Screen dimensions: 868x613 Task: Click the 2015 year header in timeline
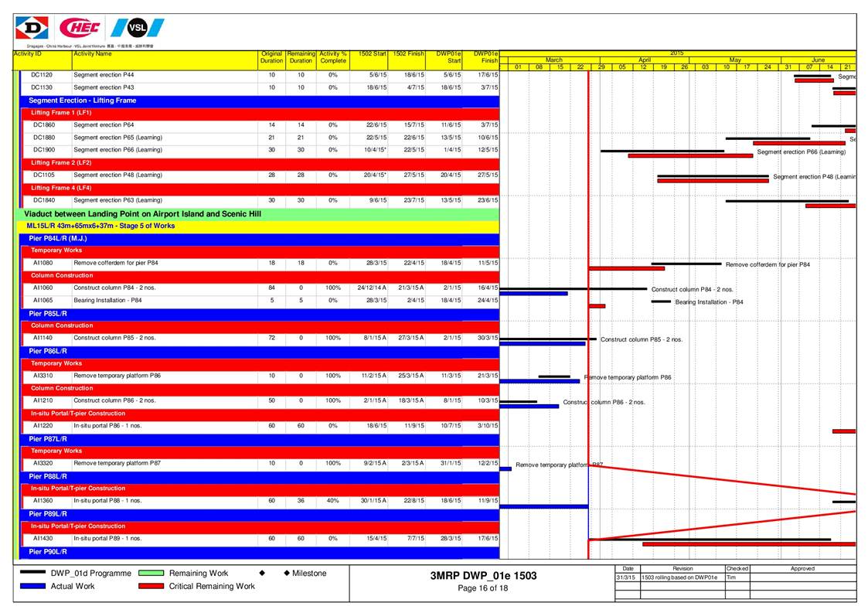[x=676, y=53]
